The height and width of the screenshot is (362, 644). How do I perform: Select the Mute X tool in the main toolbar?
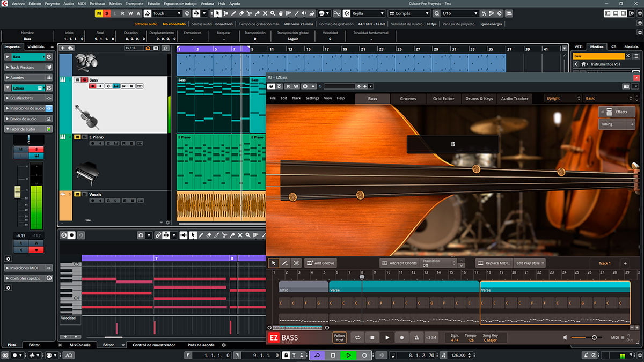click(265, 13)
